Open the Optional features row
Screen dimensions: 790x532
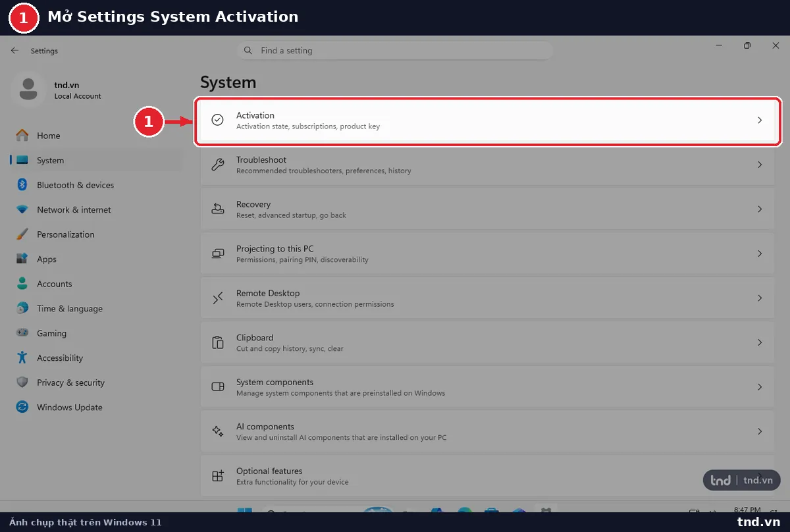(x=488, y=476)
